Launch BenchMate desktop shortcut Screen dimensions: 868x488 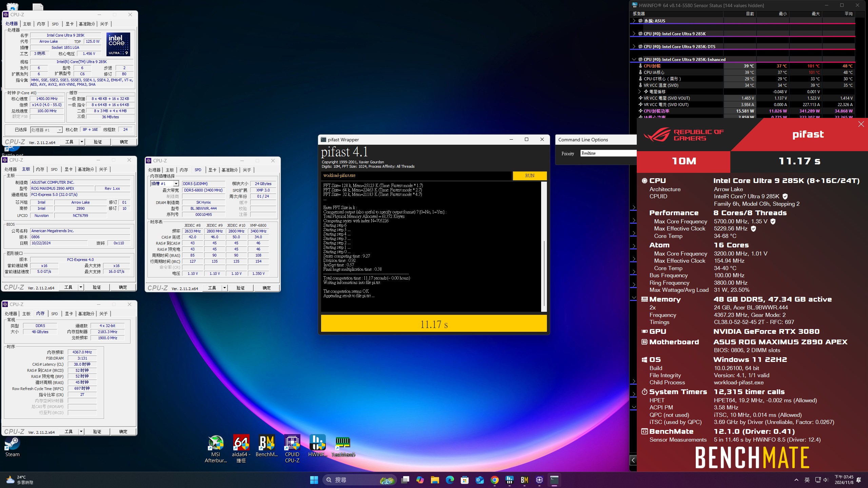point(267,446)
